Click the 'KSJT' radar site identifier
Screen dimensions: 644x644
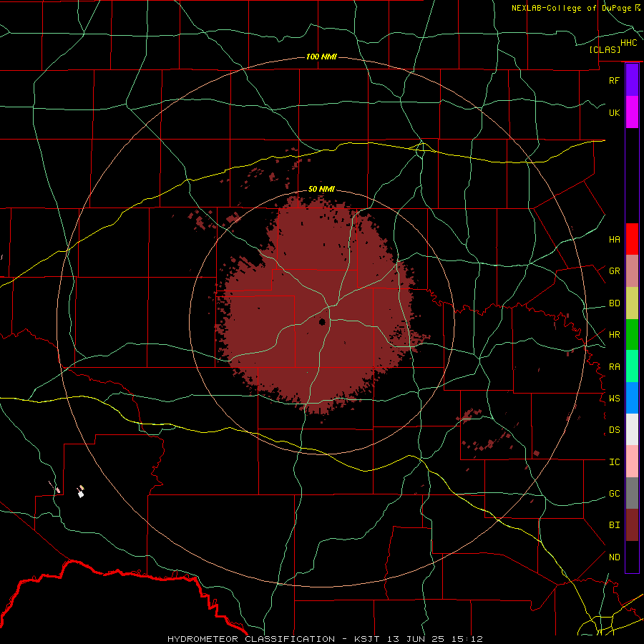[366, 639]
